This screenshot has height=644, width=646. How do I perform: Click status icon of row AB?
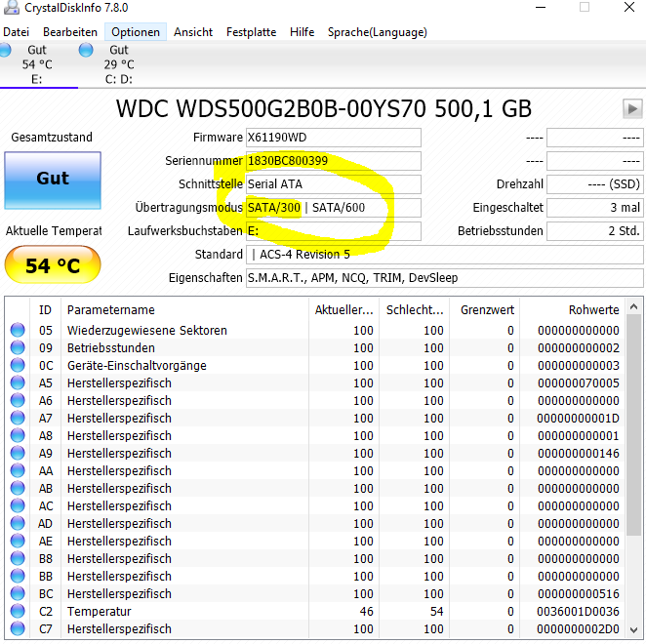[x=18, y=489]
